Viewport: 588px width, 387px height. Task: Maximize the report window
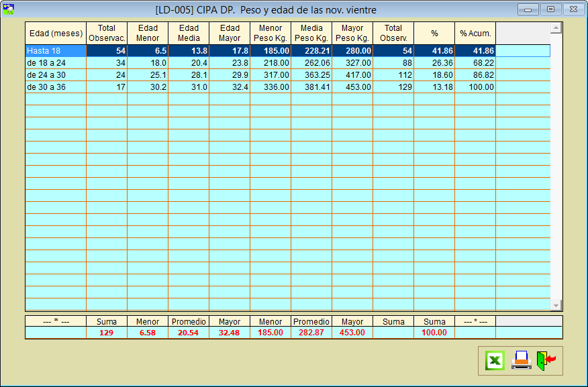(x=550, y=9)
